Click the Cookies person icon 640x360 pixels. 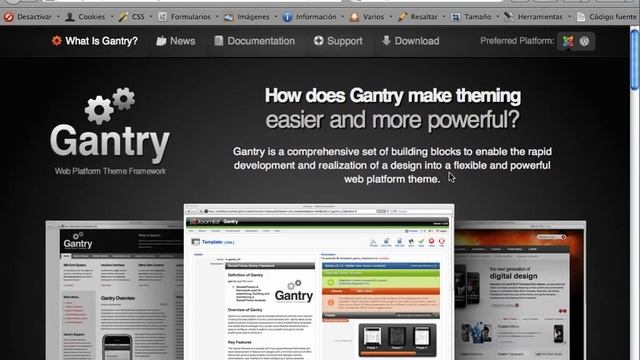point(70,17)
